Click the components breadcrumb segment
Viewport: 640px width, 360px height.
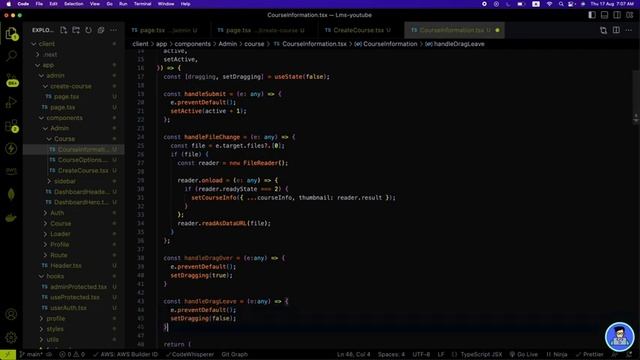click(193, 44)
